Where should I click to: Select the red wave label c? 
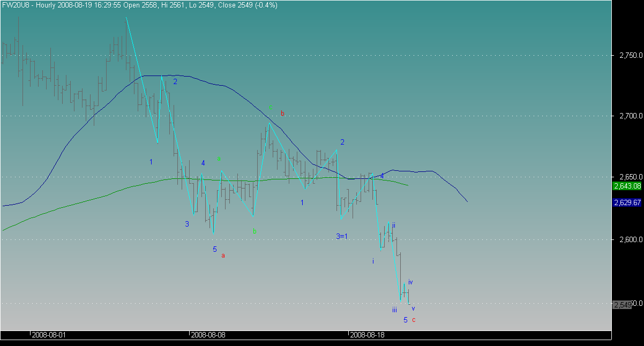[414, 320]
